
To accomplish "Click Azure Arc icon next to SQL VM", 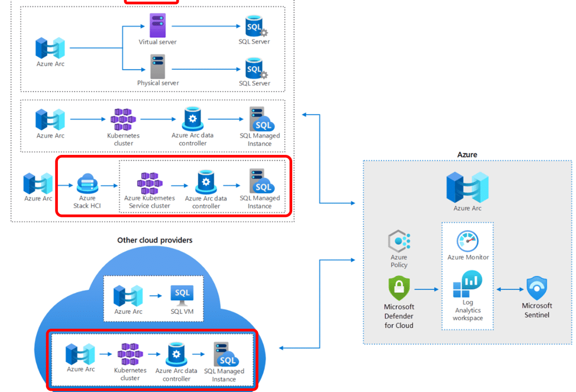I will [128, 296].
